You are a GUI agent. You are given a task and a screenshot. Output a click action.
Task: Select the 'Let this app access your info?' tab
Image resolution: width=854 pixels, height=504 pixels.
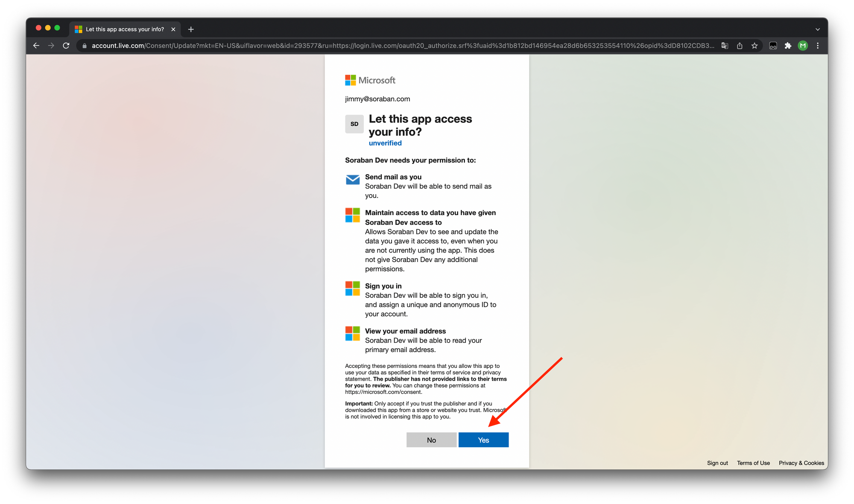tap(125, 29)
